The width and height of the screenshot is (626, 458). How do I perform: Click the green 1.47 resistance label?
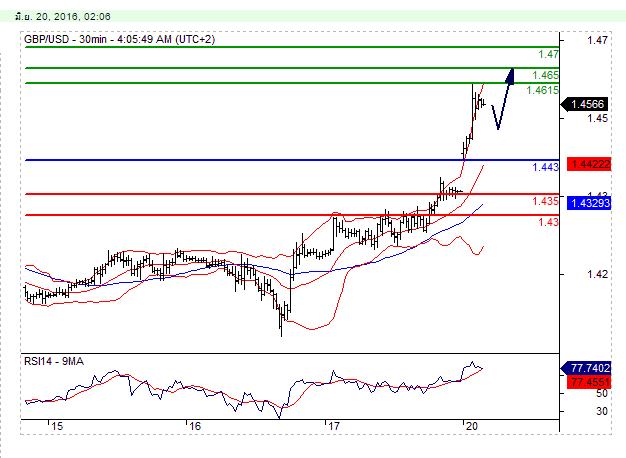pyautogui.click(x=548, y=54)
